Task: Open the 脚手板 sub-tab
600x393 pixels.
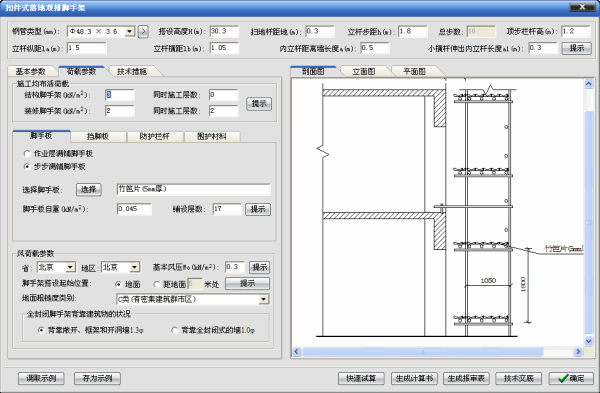Action: (x=41, y=136)
